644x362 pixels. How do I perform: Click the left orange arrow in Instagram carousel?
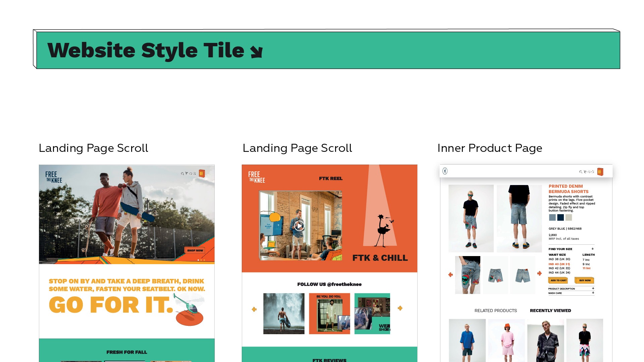254,309
